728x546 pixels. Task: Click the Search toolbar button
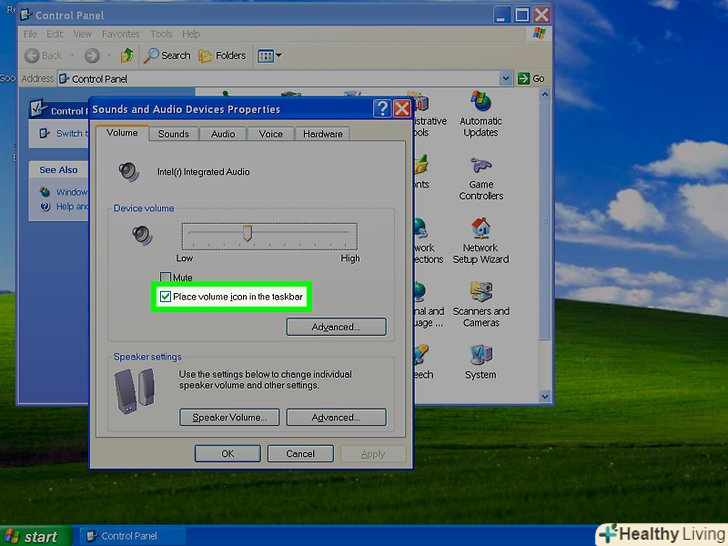click(x=167, y=56)
